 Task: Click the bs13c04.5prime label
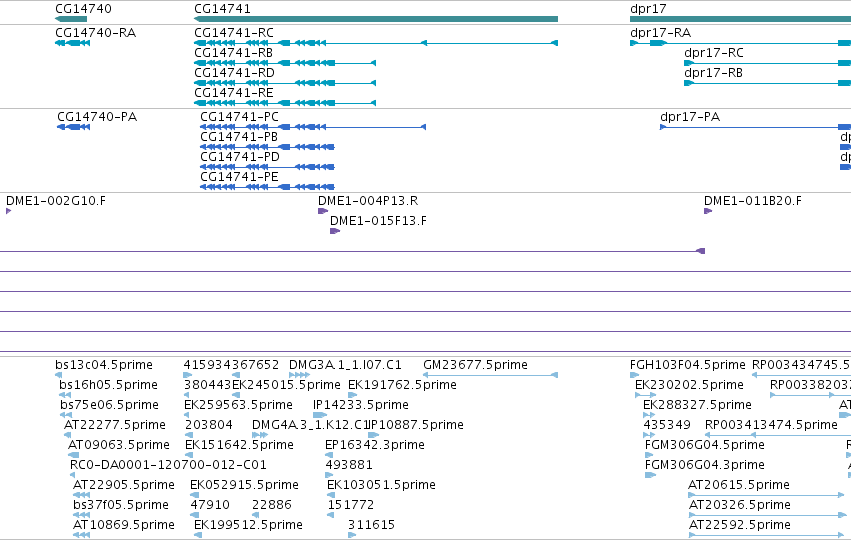[x=104, y=365]
